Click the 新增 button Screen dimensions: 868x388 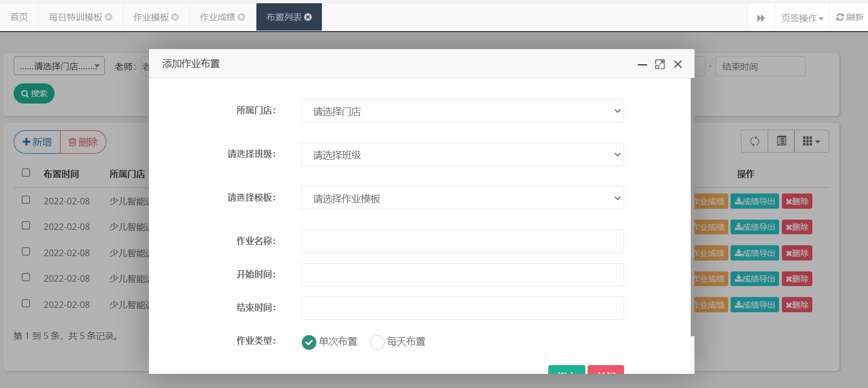click(37, 142)
